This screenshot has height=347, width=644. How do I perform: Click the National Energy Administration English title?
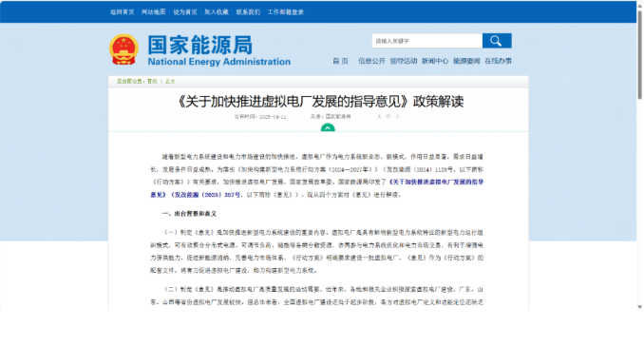tap(218, 62)
